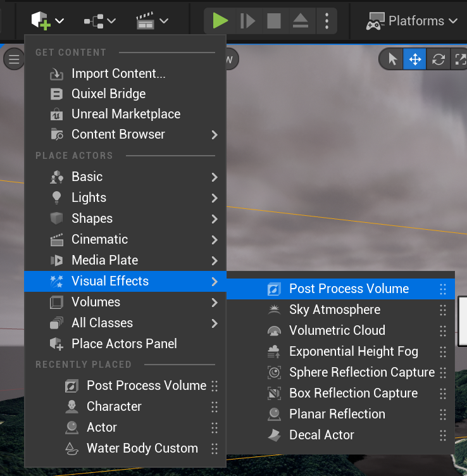Viewport: 467px width, 476px height.
Task: Click the Stop simulation button
Action: coord(274,21)
